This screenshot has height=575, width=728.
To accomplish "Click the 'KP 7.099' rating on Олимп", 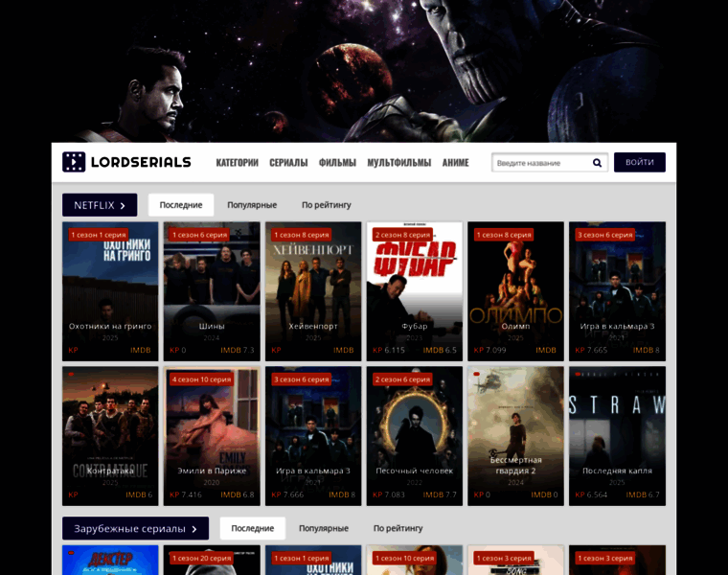I will click(489, 350).
